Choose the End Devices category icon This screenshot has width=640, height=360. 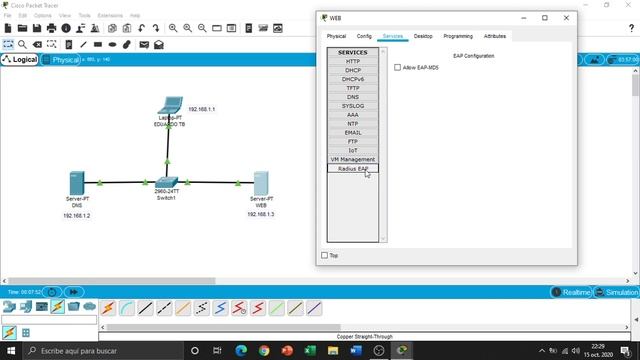point(25,307)
